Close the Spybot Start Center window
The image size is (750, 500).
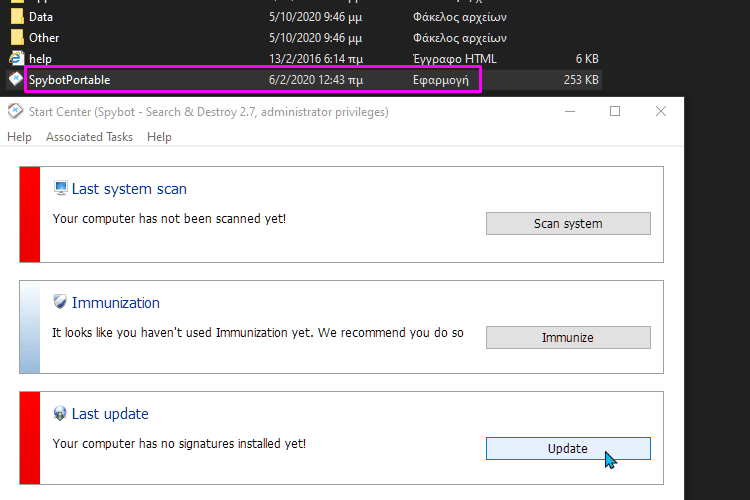[661, 112]
